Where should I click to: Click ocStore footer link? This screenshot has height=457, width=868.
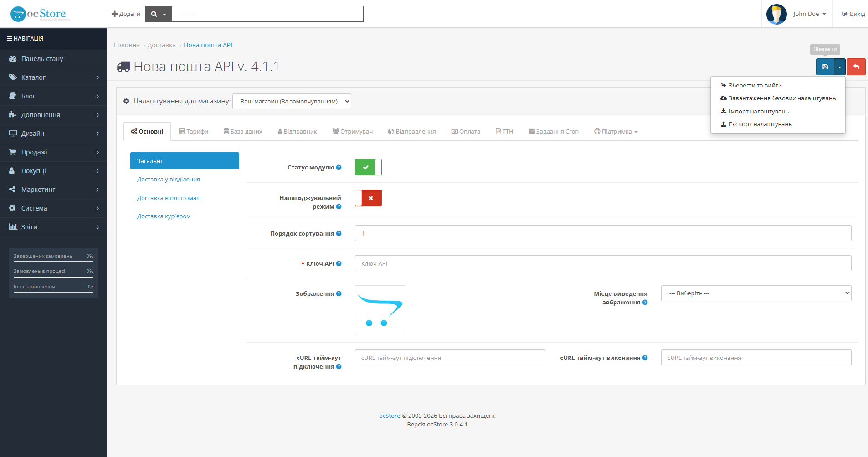coord(390,416)
